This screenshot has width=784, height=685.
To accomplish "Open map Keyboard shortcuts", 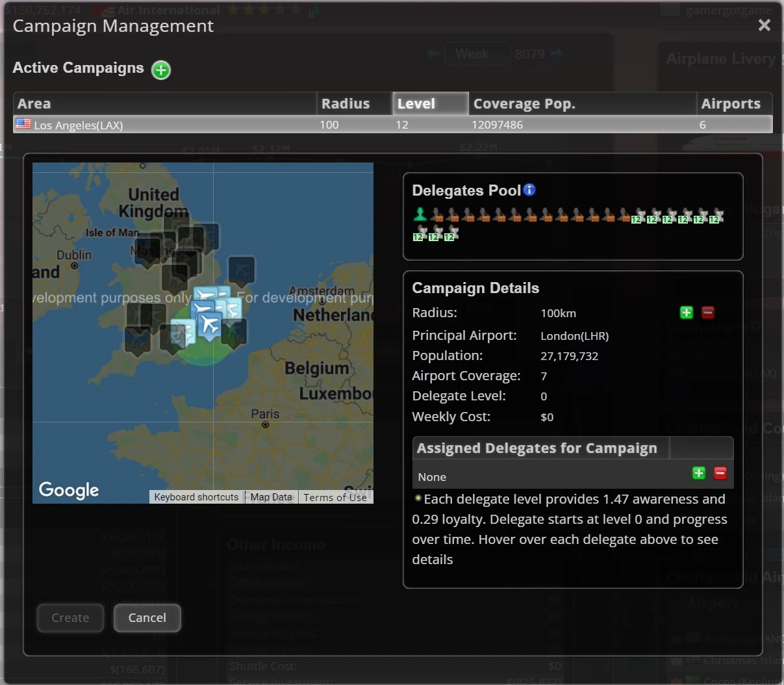I will (x=197, y=497).
